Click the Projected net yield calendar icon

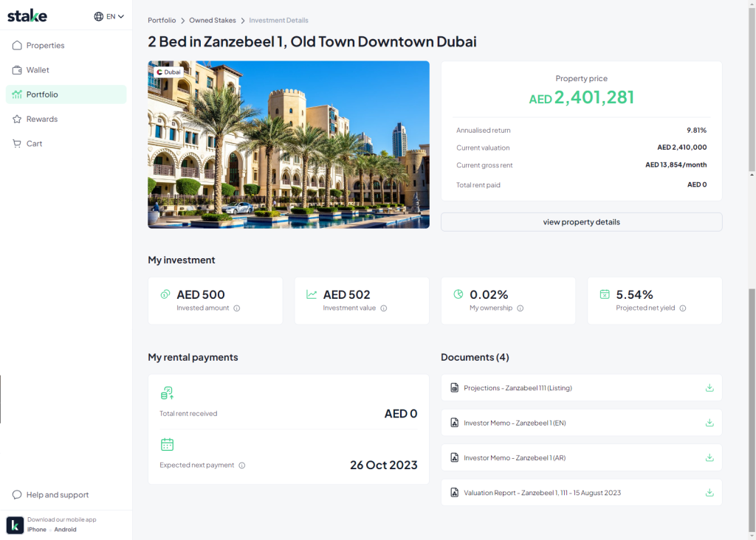pyautogui.click(x=605, y=294)
